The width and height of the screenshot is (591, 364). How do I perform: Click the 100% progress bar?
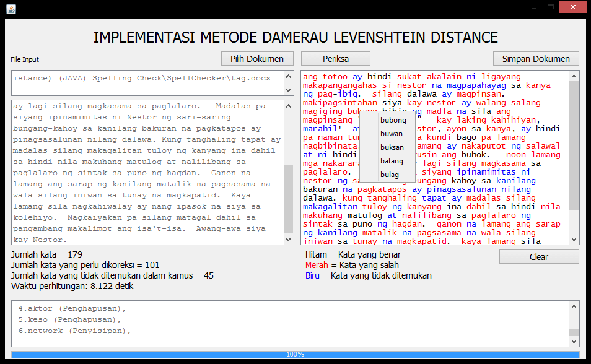(295, 354)
